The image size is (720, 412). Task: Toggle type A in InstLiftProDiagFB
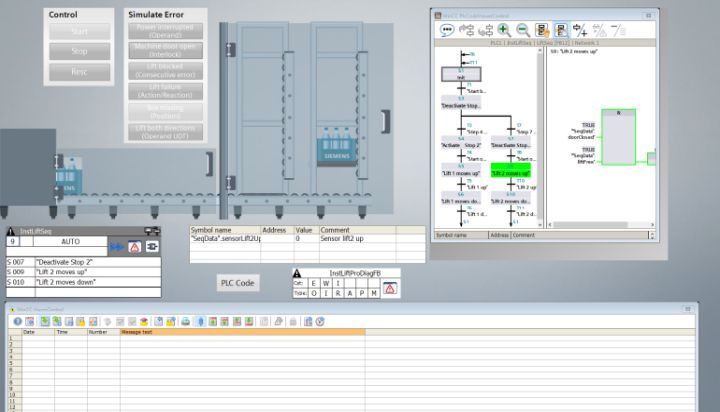pyautogui.click(x=350, y=293)
